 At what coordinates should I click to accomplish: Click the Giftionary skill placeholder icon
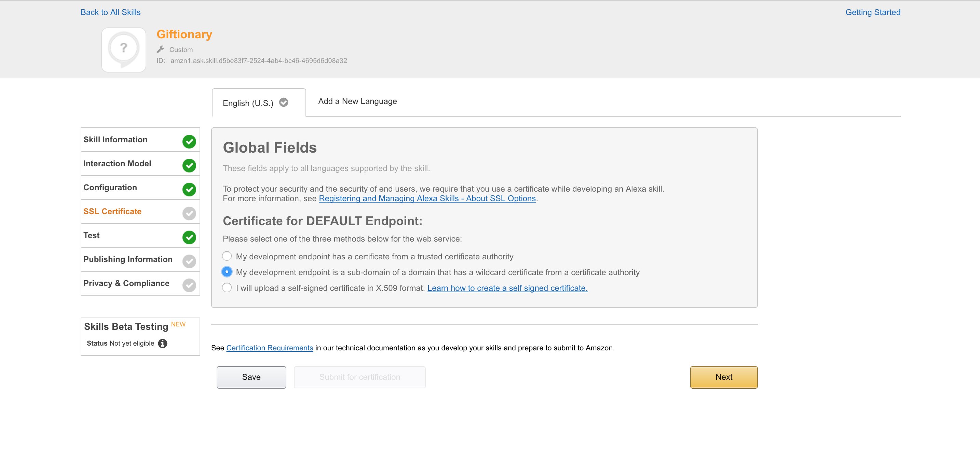[124, 50]
